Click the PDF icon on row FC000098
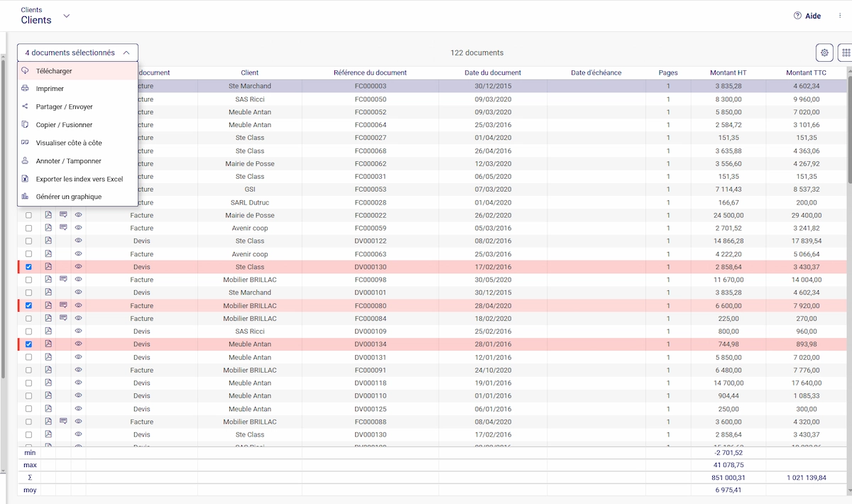 [48, 280]
